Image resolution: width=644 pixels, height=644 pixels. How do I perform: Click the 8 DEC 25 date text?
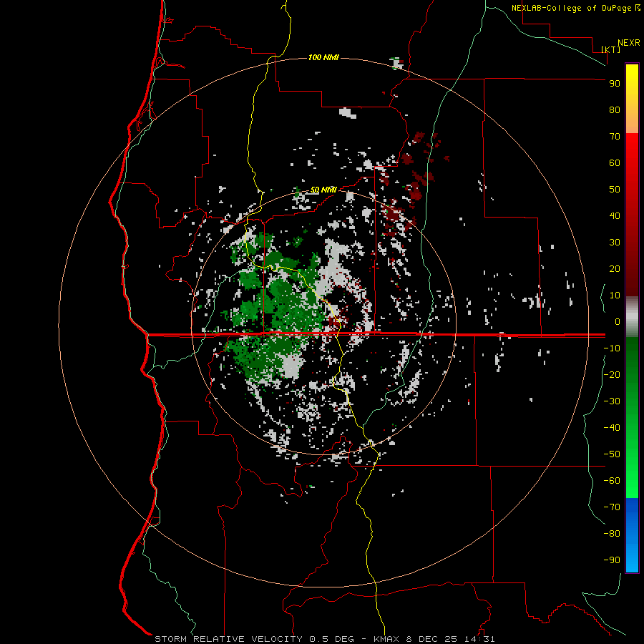tap(431, 639)
